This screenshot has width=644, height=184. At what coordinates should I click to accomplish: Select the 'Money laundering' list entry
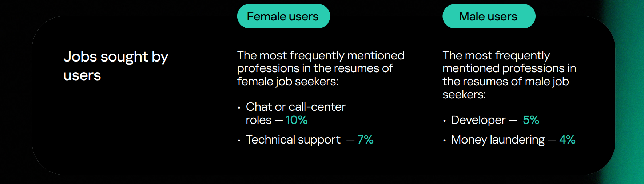pyautogui.click(x=498, y=140)
